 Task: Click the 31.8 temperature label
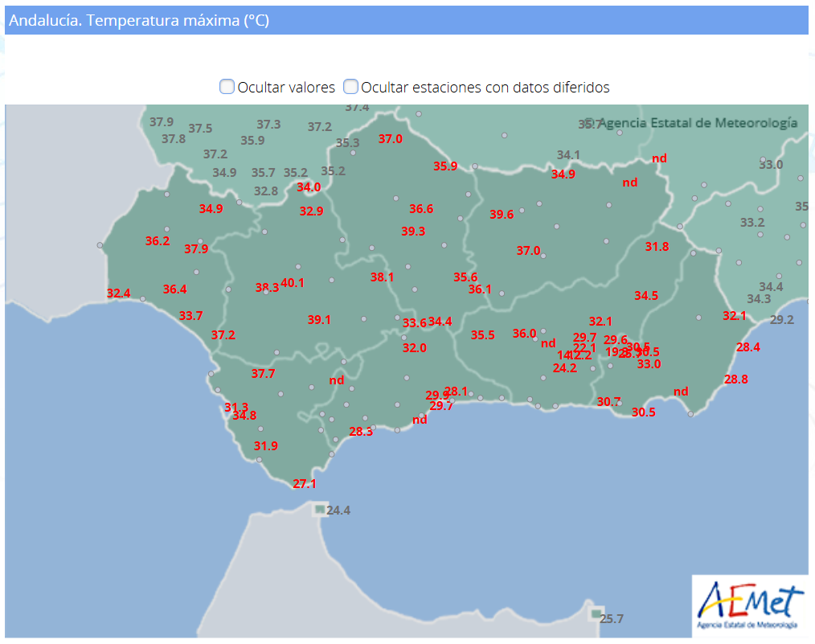(x=657, y=247)
